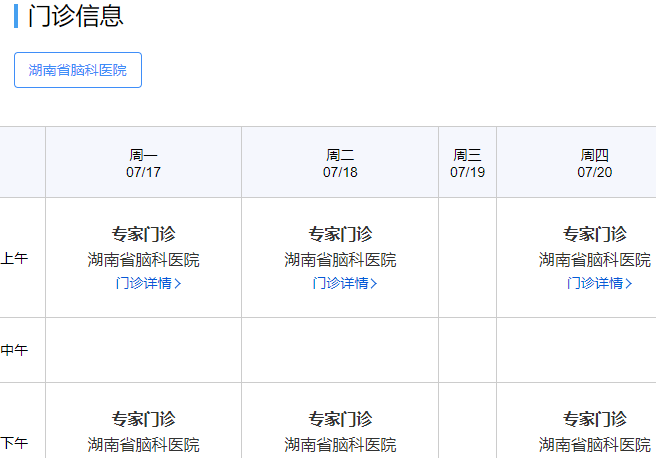This screenshot has width=656, height=458.
Task: Select Tuesday morning 专家门诊 title
Action: coord(340,234)
